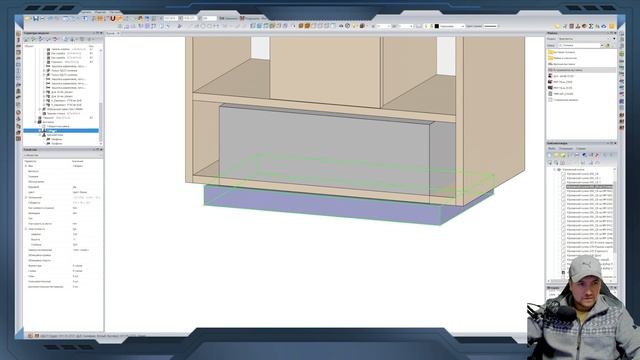The height and width of the screenshot is (360, 640).
Task: Click the small button right of the second library combo box
Action: 607,45
